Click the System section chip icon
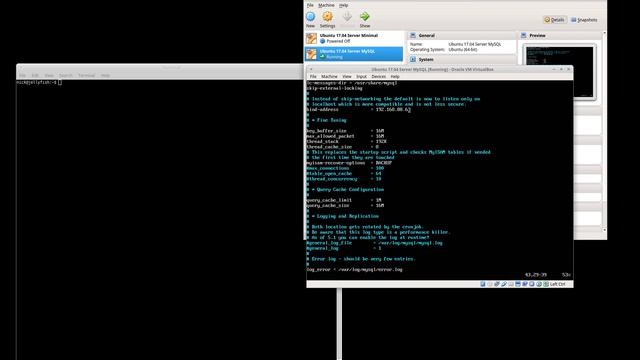640x360 pixels. [x=413, y=60]
